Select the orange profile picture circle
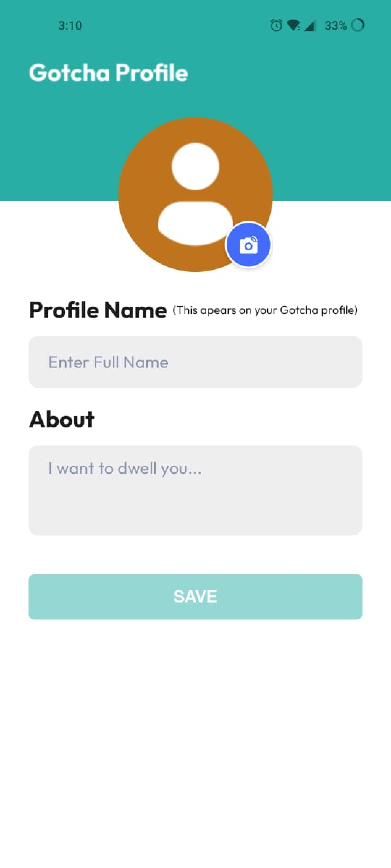The height and width of the screenshot is (868, 391). 195,195
